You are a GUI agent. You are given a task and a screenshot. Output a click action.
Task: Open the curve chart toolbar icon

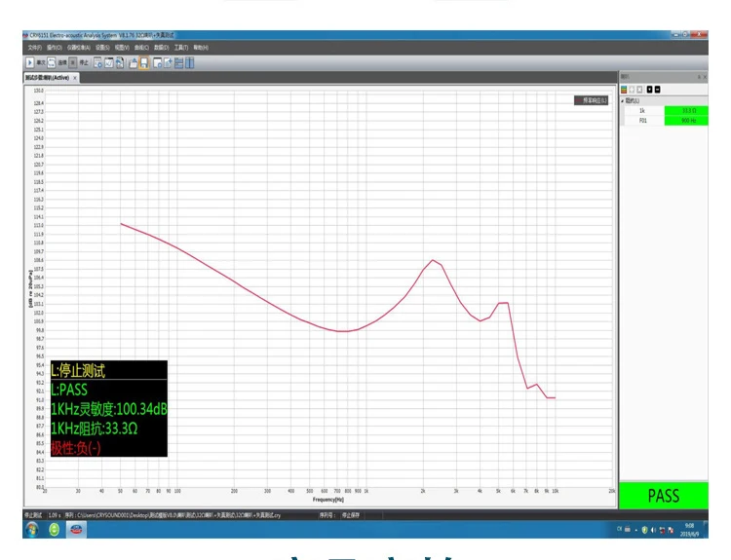point(108,63)
